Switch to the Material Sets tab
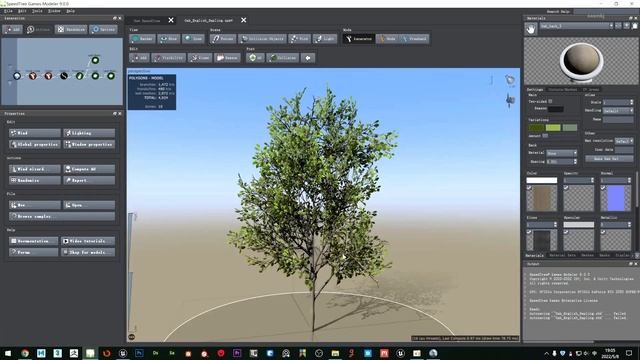 click(562, 255)
